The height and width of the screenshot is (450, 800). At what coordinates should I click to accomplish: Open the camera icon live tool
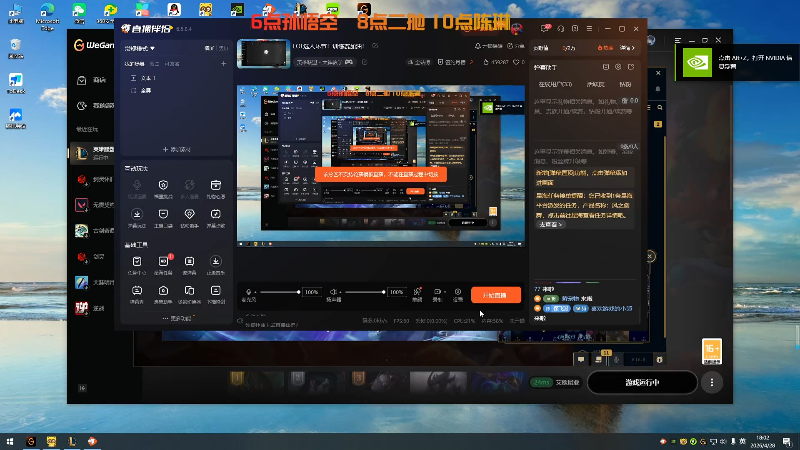[163, 293]
